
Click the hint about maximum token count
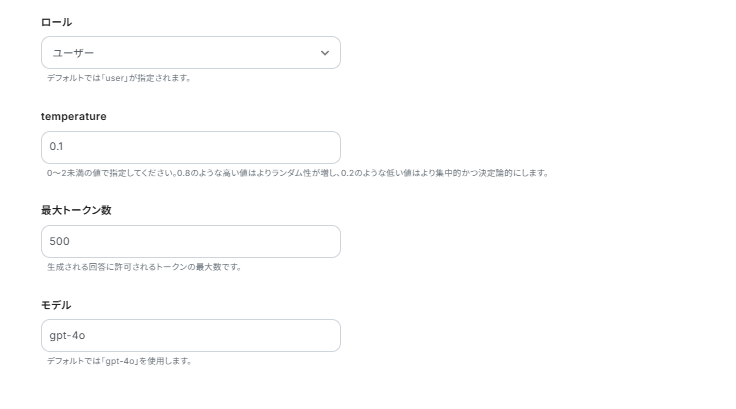pos(144,267)
